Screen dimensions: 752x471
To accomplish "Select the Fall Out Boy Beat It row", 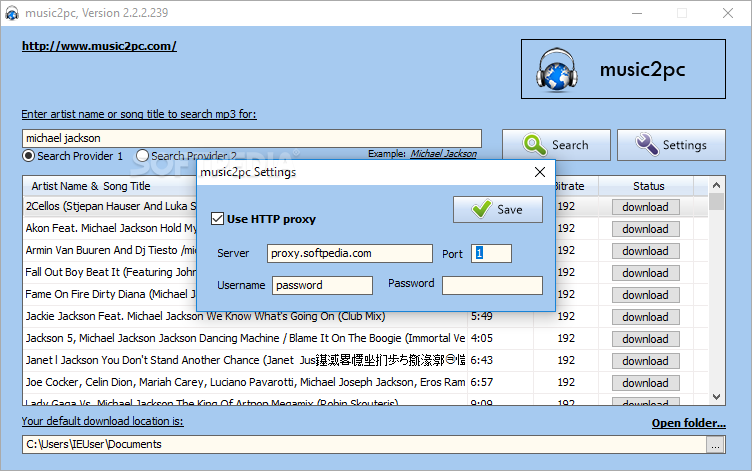I will coord(110,272).
